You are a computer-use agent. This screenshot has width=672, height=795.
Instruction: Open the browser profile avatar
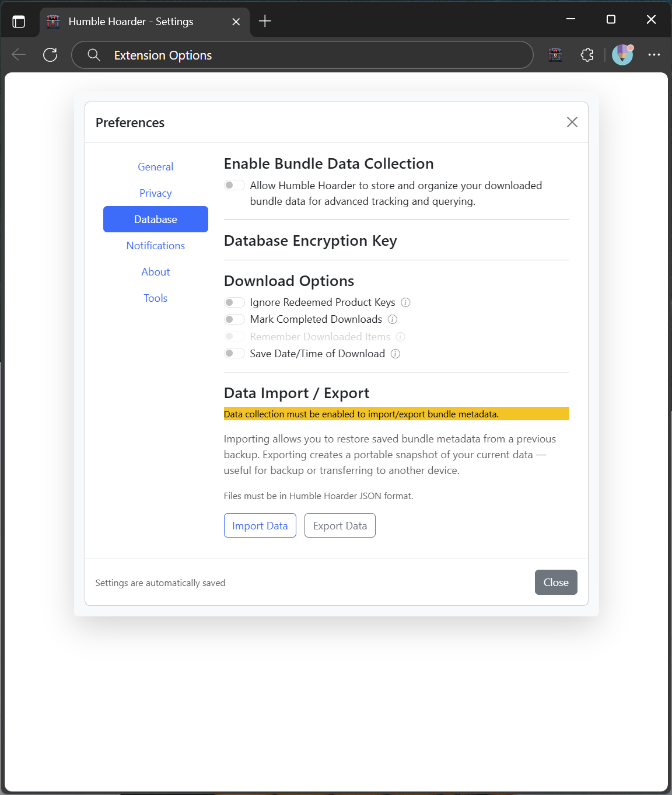(622, 55)
